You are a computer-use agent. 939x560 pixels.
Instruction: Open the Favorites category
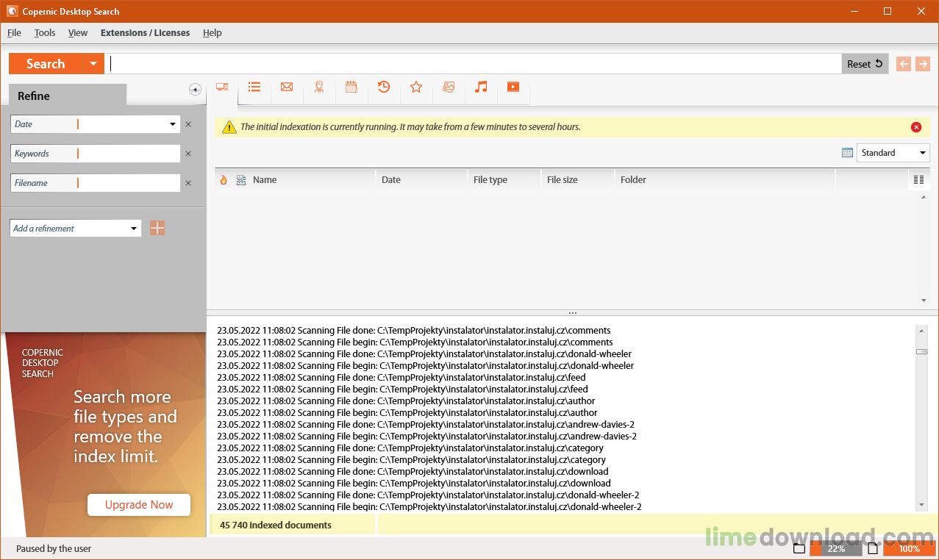click(416, 87)
